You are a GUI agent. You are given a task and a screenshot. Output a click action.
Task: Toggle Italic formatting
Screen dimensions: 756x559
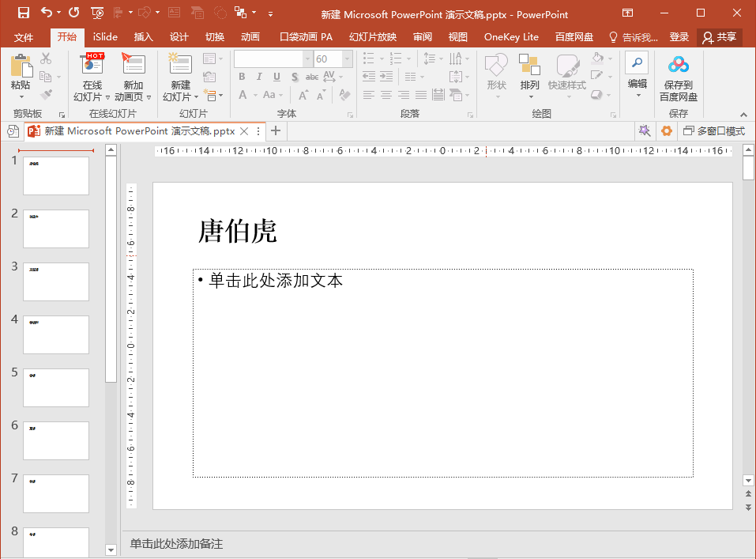tap(259, 77)
